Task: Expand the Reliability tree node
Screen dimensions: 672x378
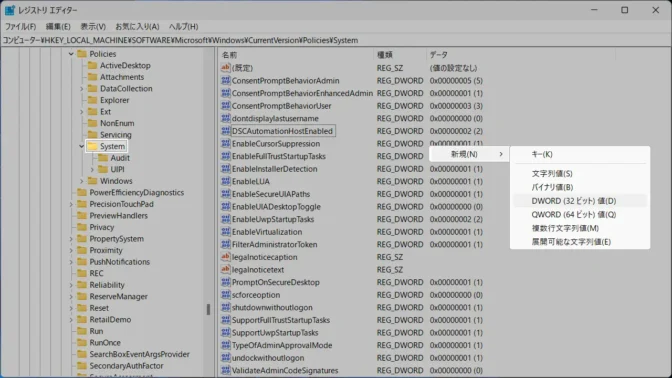Action: tap(71, 285)
